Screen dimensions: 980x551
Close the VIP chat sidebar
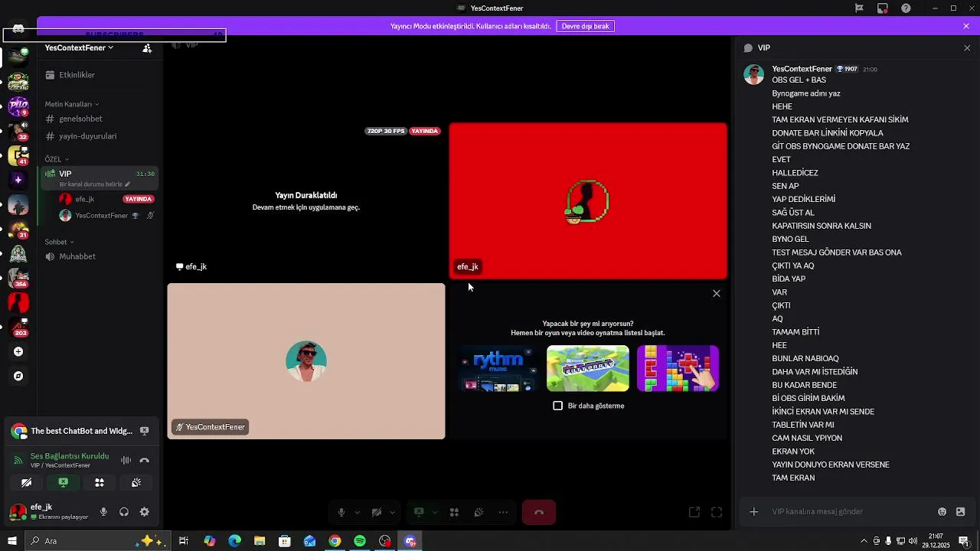pos(967,47)
